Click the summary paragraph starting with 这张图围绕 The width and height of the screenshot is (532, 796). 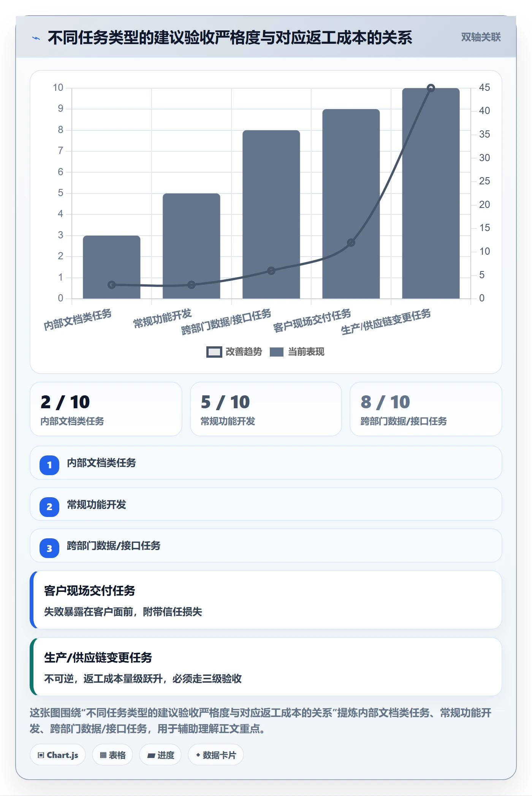coord(261,721)
